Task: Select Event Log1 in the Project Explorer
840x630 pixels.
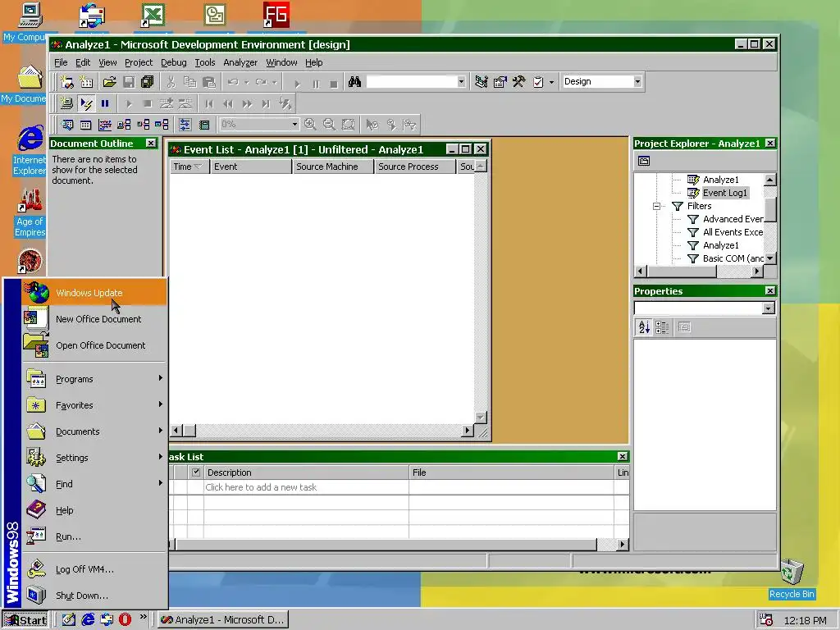Action: coord(724,193)
